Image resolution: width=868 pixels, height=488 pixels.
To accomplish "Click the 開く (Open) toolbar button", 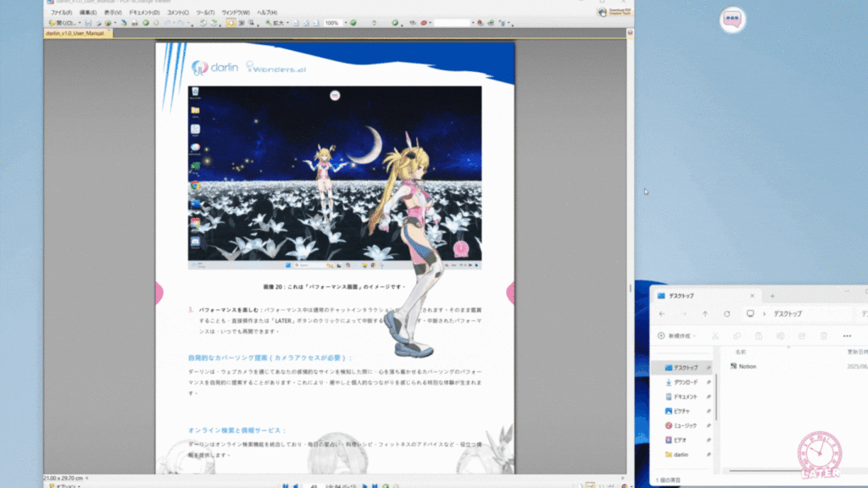I will pos(62,23).
